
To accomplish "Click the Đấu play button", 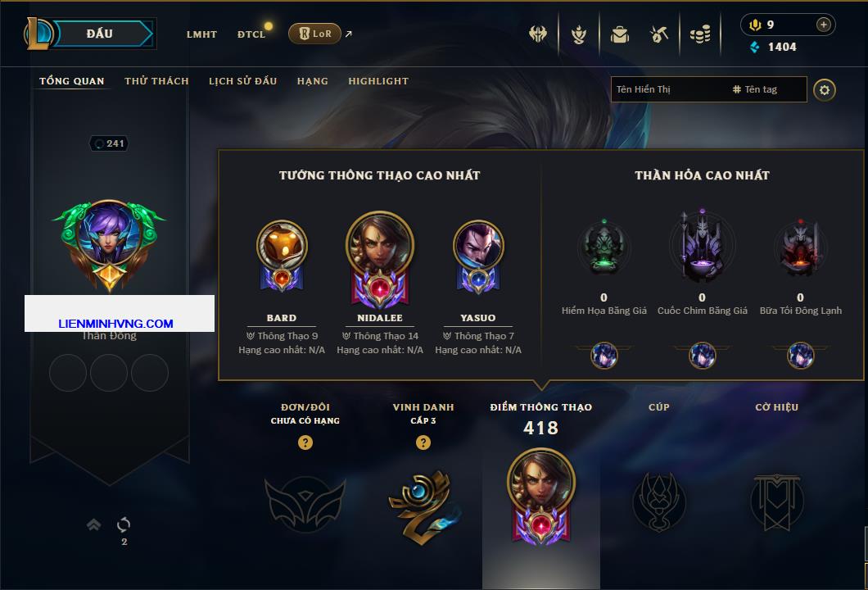I will pos(100,34).
